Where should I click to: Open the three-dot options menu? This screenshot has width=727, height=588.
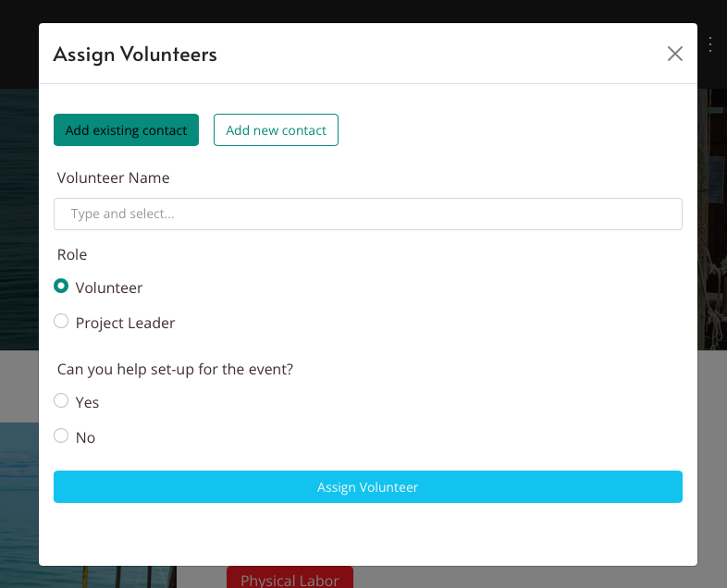click(710, 43)
